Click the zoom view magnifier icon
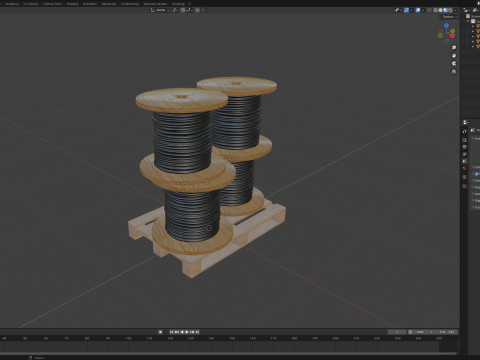This screenshot has height=360, width=480. coord(454,48)
